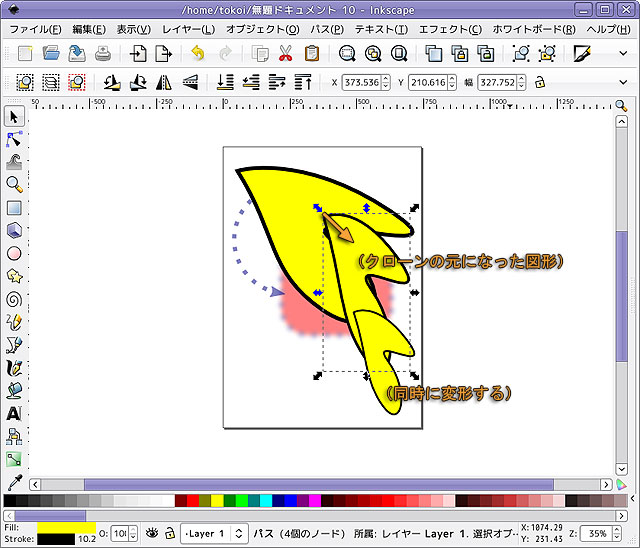
Task: Click the zoom percentage field
Action: tap(600, 534)
